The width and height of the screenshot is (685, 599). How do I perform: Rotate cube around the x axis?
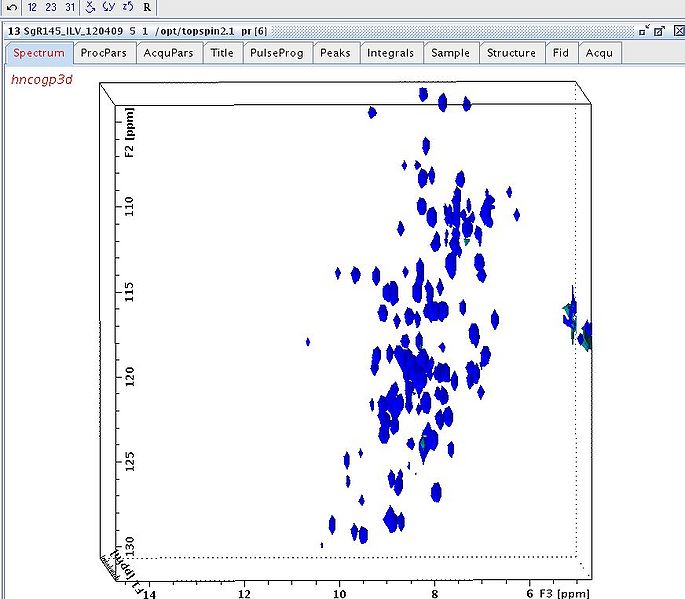(90, 7)
